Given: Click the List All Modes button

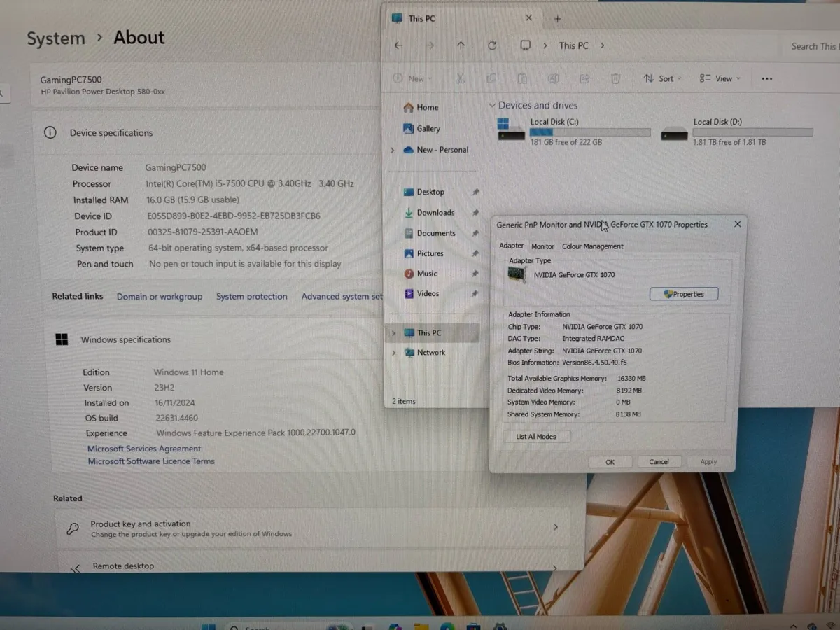Looking at the screenshot, I should 536,437.
